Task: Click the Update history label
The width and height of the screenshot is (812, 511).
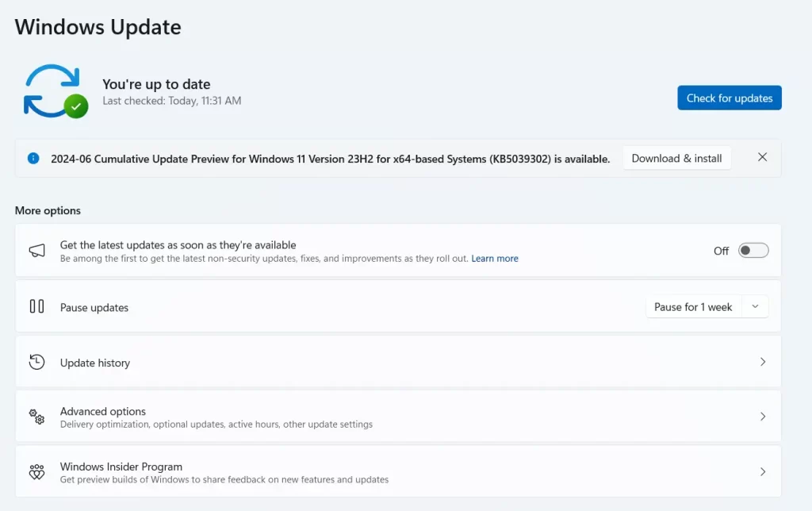Action: 95,363
